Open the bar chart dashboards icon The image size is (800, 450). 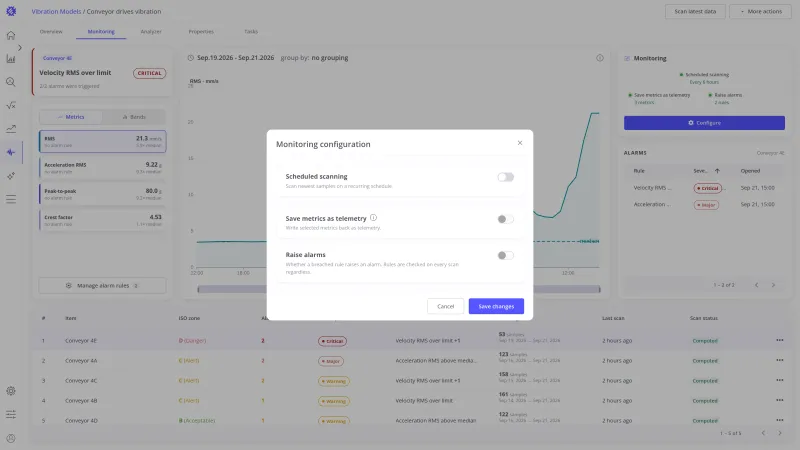[x=11, y=59]
